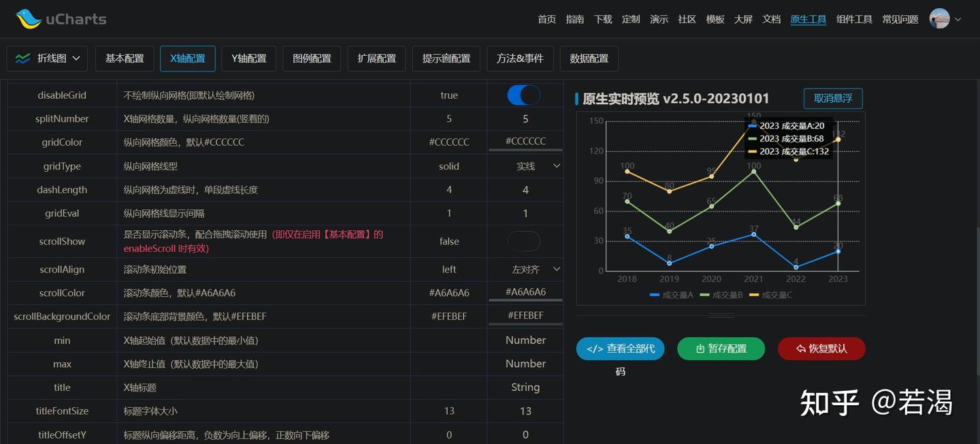The height and width of the screenshot is (444, 980).
Task: Open the 折线图 chart type dropdown
Action: click(x=47, y=59)
